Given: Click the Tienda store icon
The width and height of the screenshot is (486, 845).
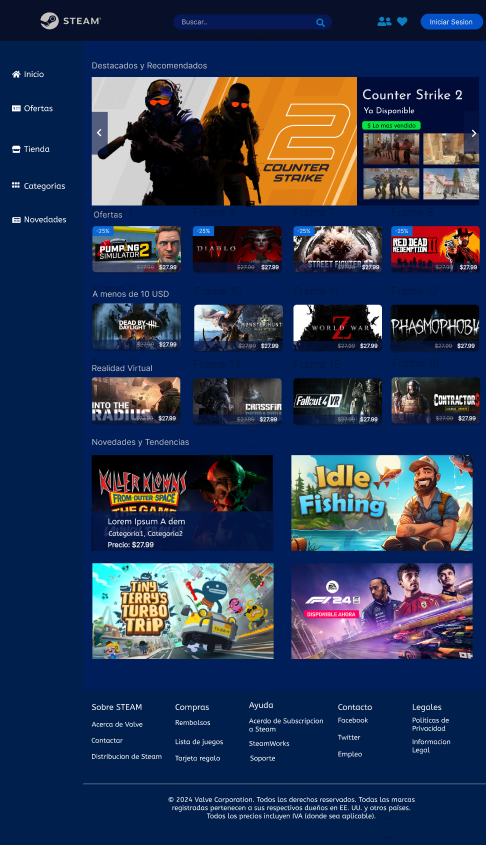Looking at the screenshot, I should coord(16,149).
